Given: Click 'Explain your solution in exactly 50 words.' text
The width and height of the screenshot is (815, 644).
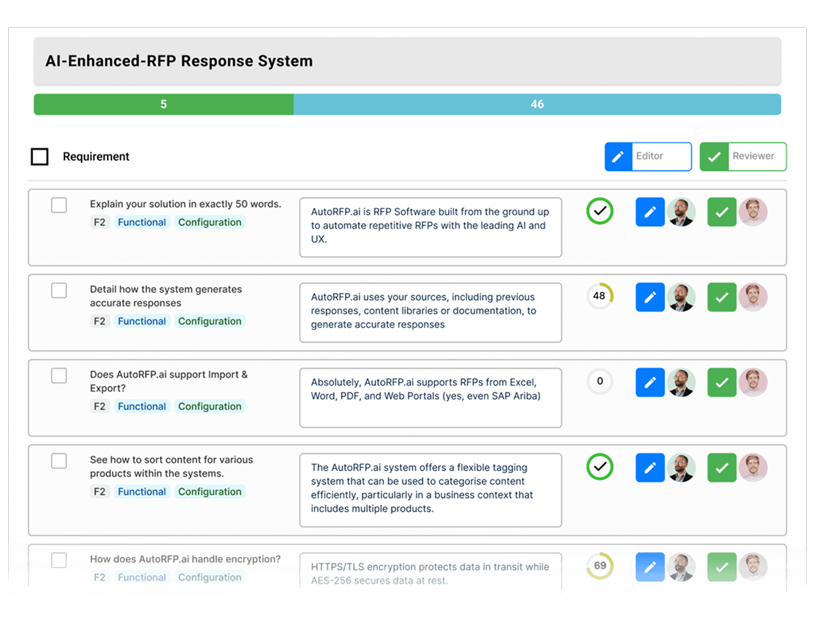Looking at the screenshot, I should 186,204.
